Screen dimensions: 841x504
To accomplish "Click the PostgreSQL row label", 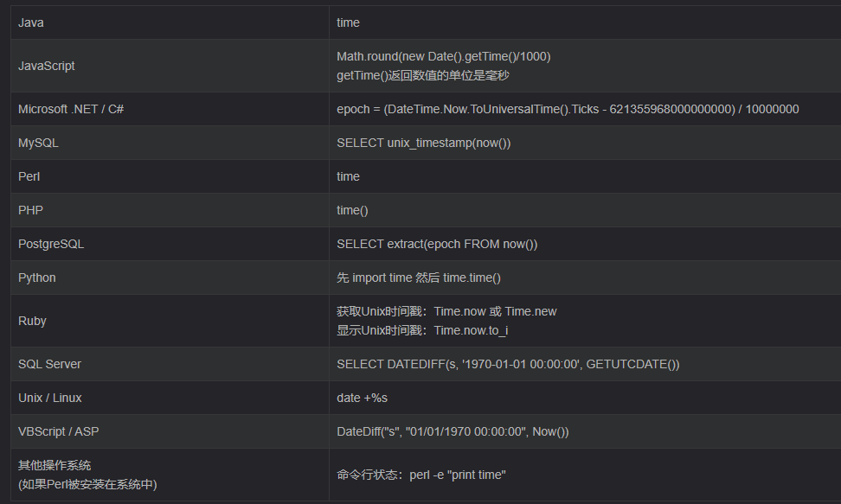I will coord(51,244).
